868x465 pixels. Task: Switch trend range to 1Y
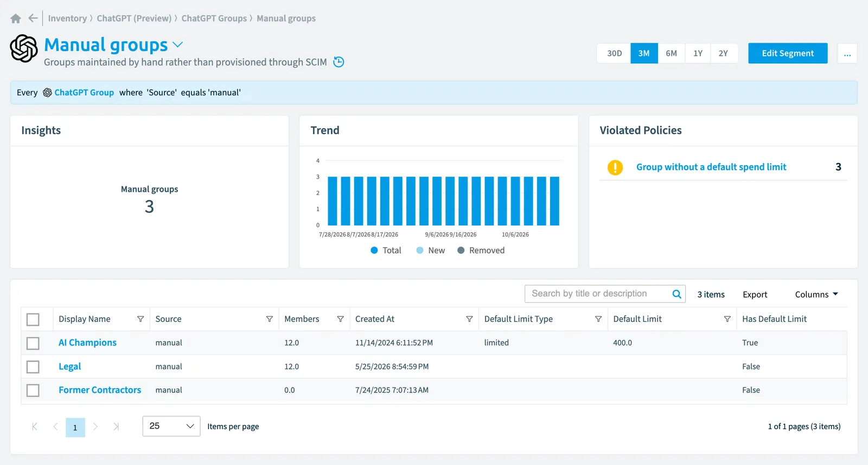pos(698,53)
